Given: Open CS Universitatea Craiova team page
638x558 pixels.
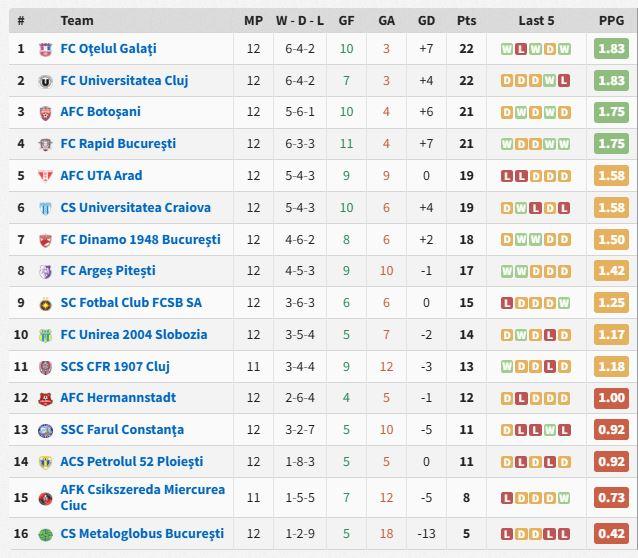Looking at the screenshot, I should coord(135,208).
